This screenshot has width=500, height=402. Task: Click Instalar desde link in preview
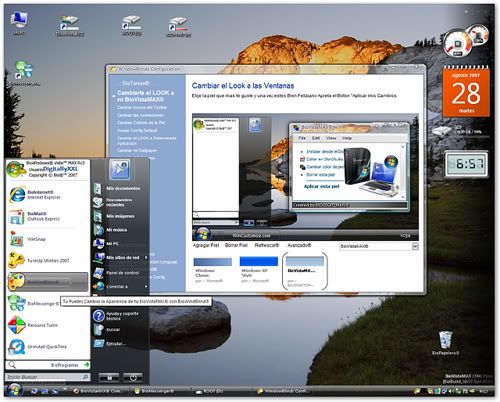(324, 151)
